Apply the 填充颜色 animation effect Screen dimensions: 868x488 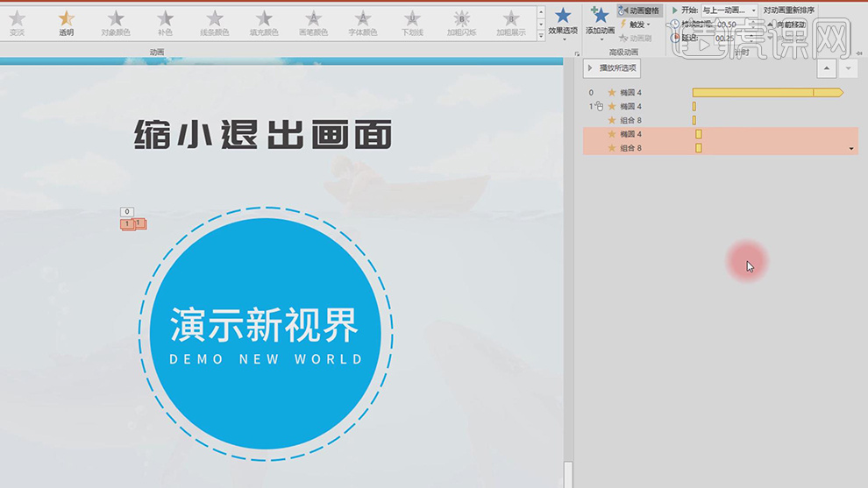click(x=264, y=23)
